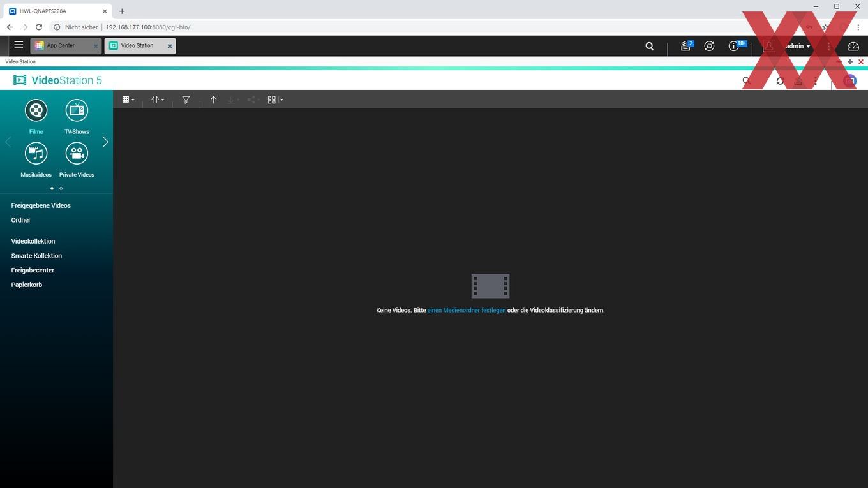The height and width of the screenshot is (488, 868).
Task: Open Videokollektion in sidebar
Action: 33,241
